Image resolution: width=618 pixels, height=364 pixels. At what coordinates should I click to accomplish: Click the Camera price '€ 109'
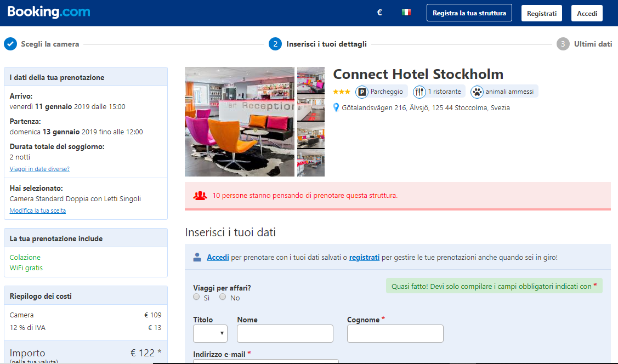(x=153, y=315)
